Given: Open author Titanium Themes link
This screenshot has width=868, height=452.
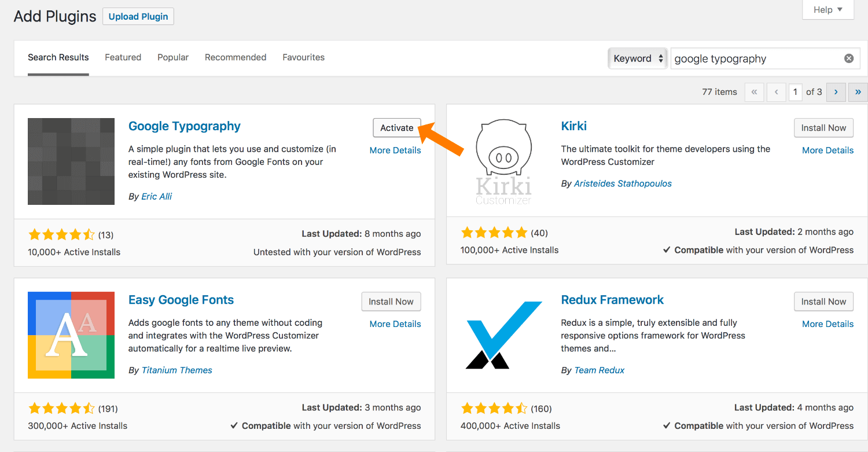Looking at the screenshot, I should 177,370.
